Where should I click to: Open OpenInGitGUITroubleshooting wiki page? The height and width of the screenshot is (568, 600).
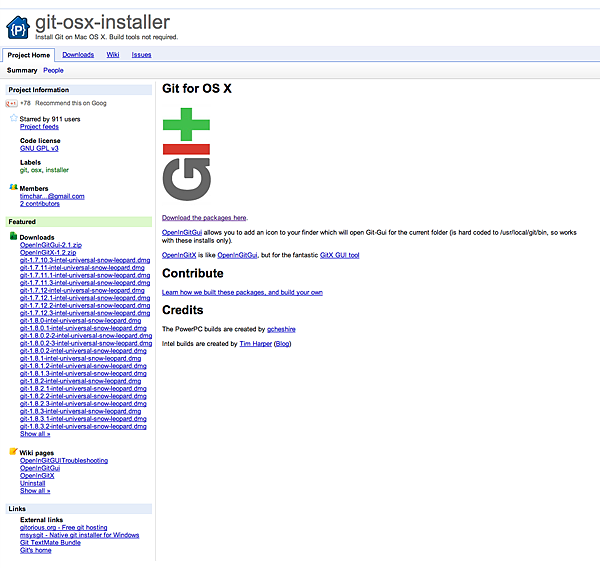(x=64, y=460)
